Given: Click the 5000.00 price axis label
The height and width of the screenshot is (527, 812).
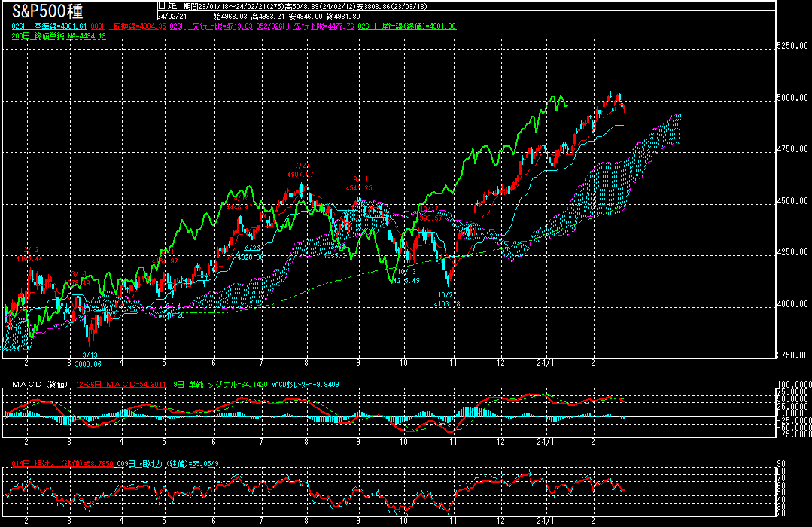Looking at the screenshot, I should coord(792,97).
